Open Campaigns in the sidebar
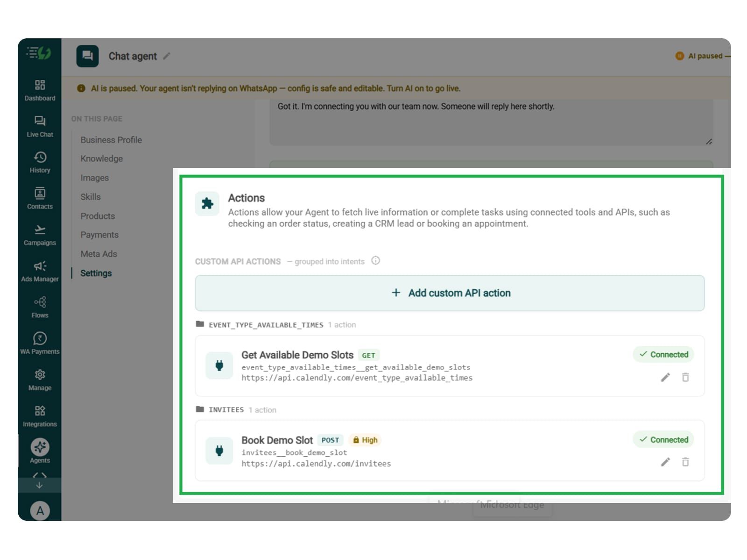 point(40,235)
